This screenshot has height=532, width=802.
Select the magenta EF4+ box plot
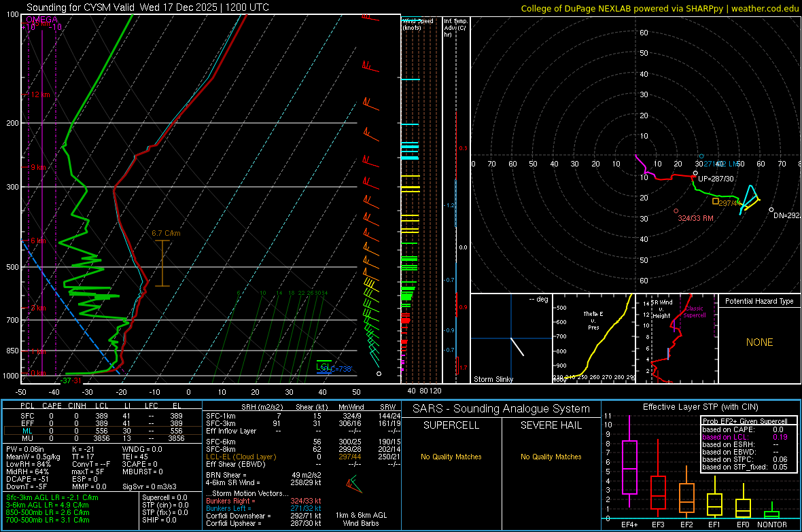(629, 461)
